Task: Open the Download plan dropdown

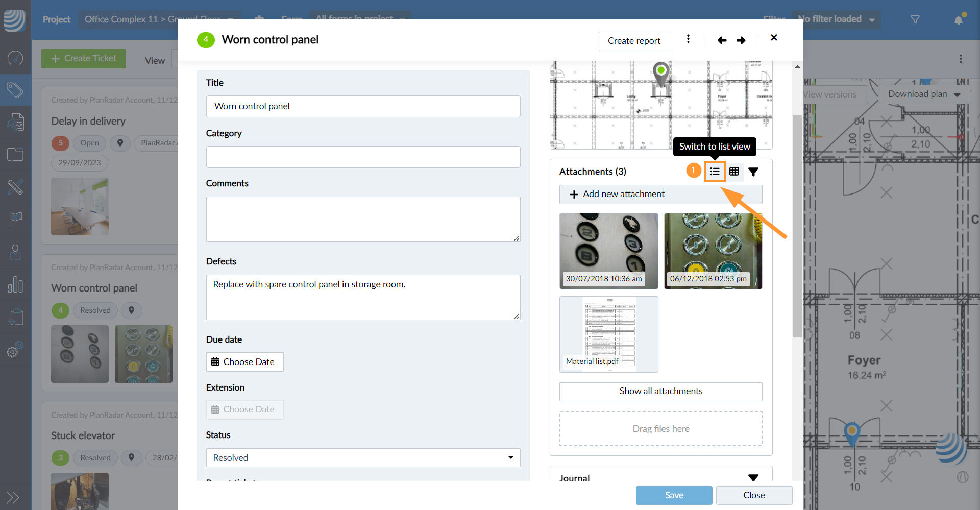Action: (x=923, y=94)
